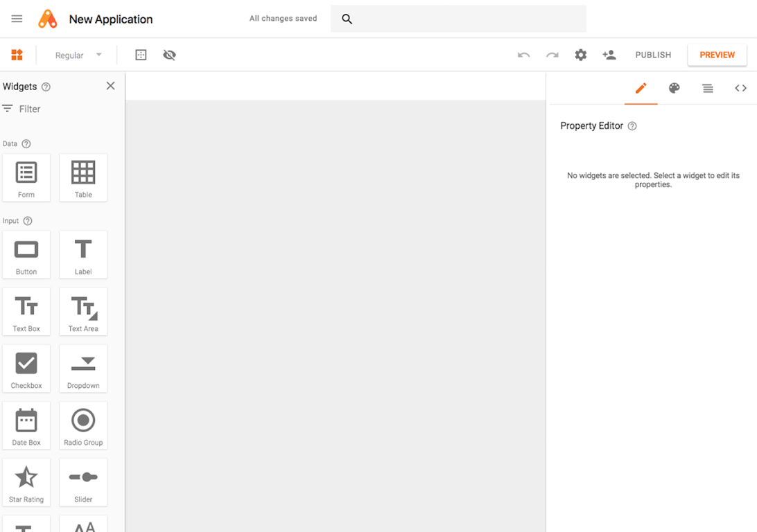Click the App Maker logo icon
Viewport: 757px width, 532px height.
coord(48,19)
